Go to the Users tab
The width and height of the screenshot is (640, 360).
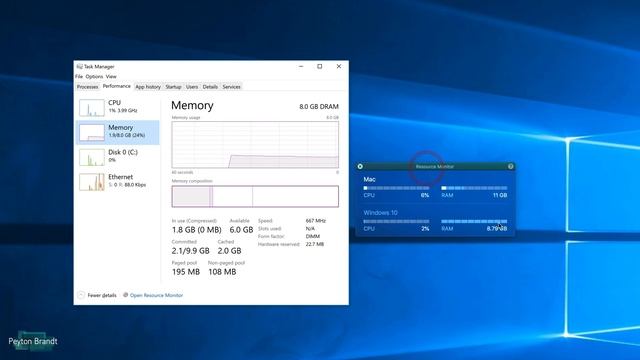point(192,87)
